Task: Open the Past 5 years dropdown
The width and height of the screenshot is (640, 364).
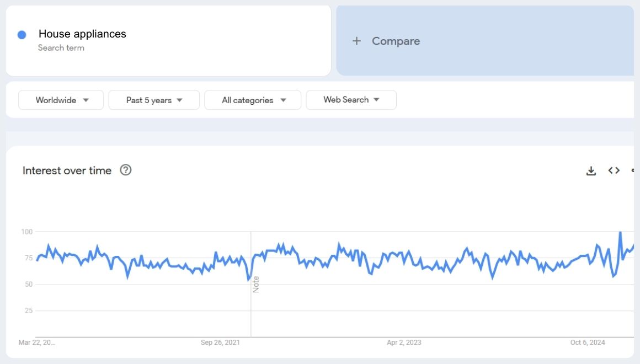Action: click(x=154, y=100)
